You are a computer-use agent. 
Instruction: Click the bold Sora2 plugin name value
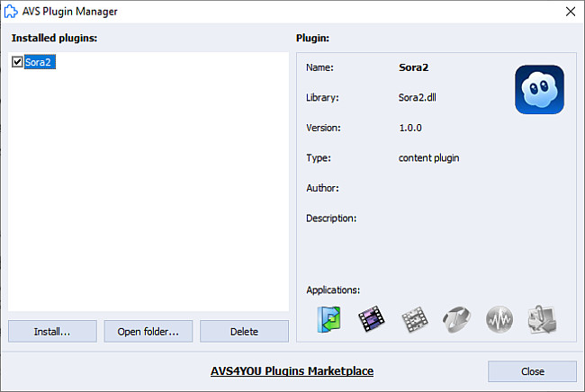click(413, 67)
